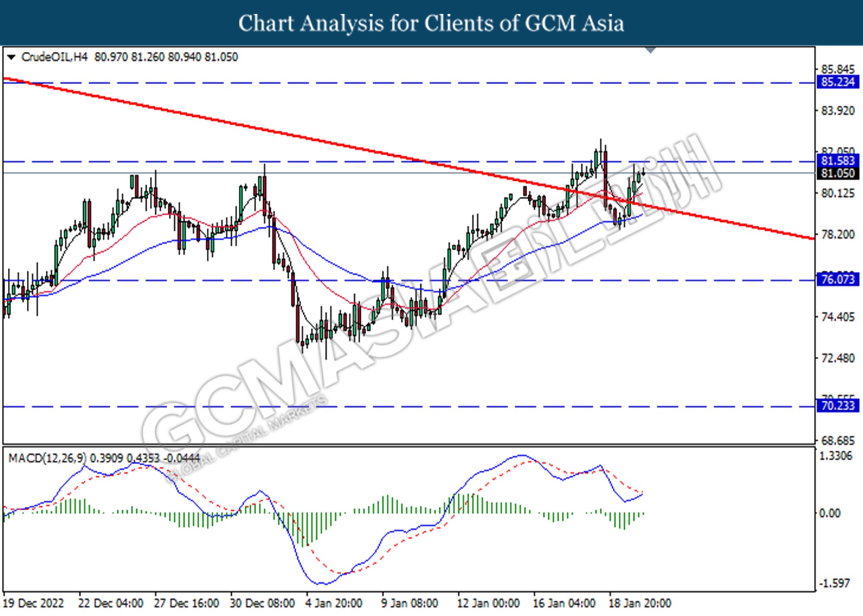Select the 81.583 price level label
863x616 pixels.
[x=838, y=161]
